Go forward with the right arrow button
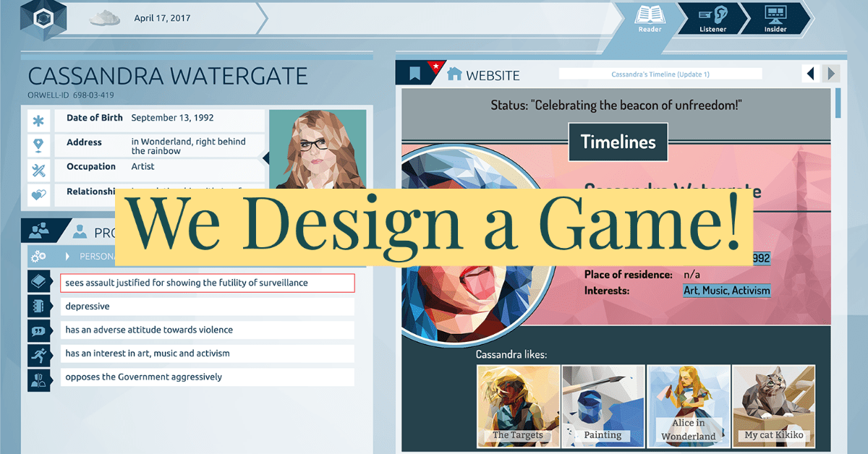Image resolution: width=868 pixels, height=454 pixels. 830,73
